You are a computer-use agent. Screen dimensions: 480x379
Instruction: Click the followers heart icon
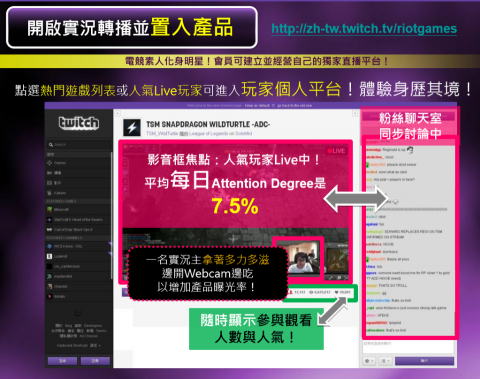click(x=337, y=292)
